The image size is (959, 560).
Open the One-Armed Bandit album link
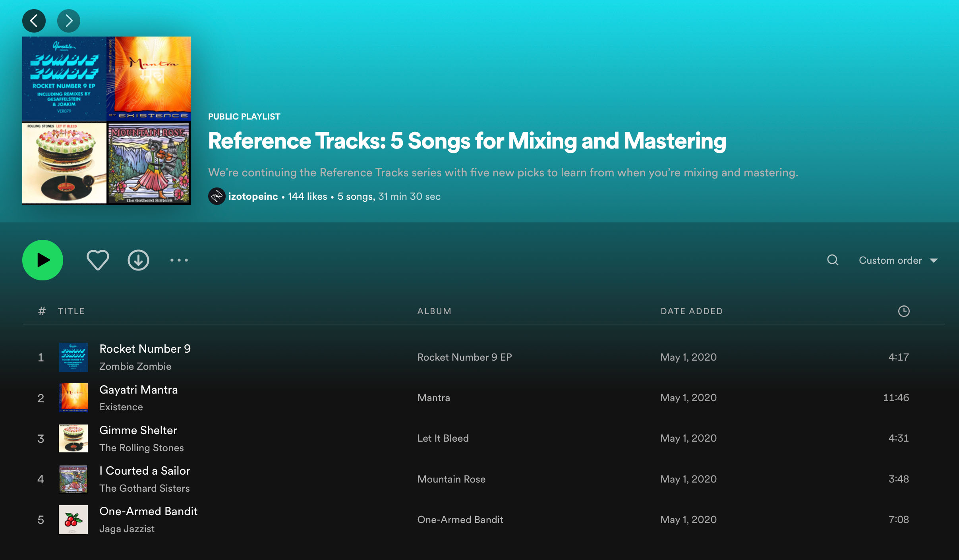point(460,519)
